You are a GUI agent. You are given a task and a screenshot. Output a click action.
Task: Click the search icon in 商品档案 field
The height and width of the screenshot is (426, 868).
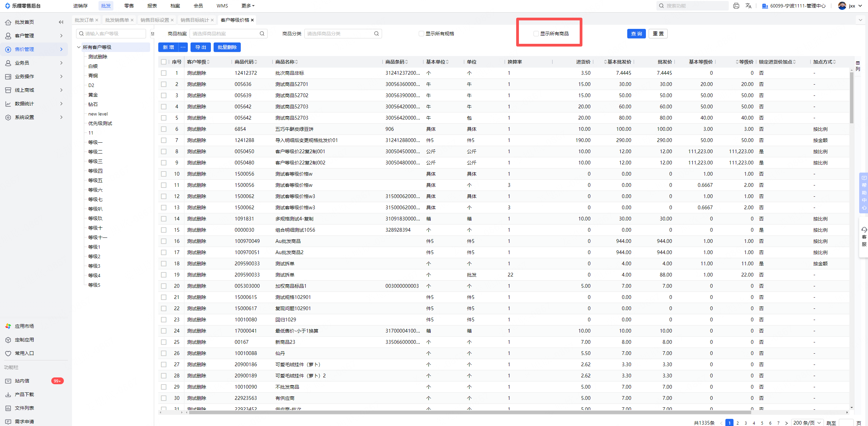tap(262, 34)
